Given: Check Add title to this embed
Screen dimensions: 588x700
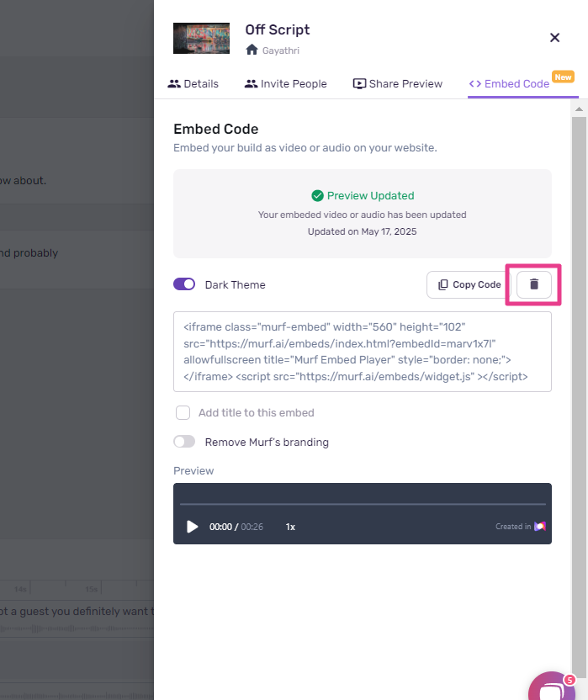Looking at the screenshot, I should (183, 412).
